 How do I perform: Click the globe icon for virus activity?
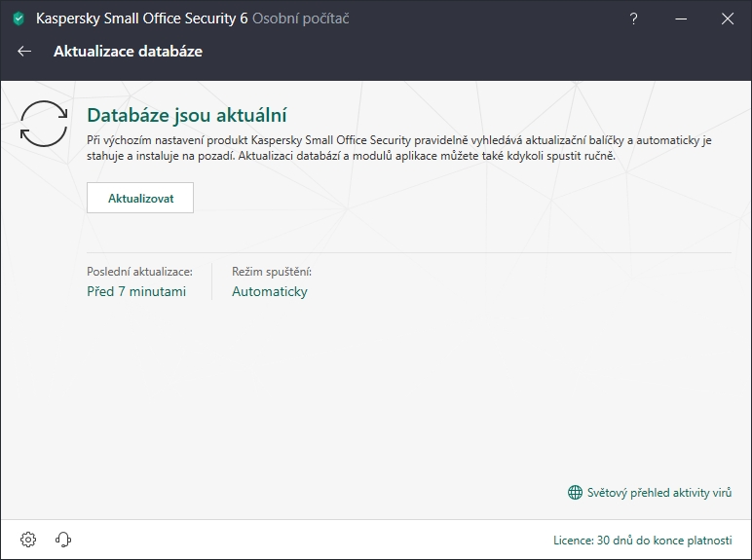[x=575, y=493]
